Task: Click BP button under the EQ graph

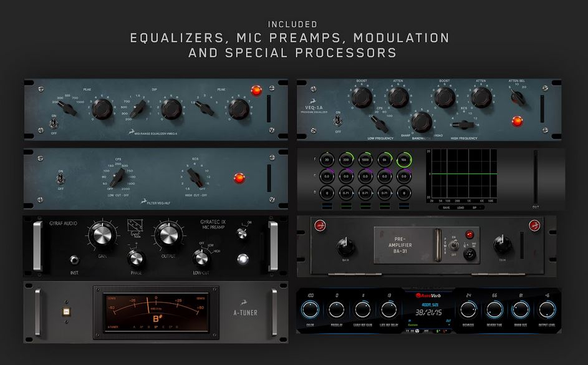Action: (x=475, y=207)
